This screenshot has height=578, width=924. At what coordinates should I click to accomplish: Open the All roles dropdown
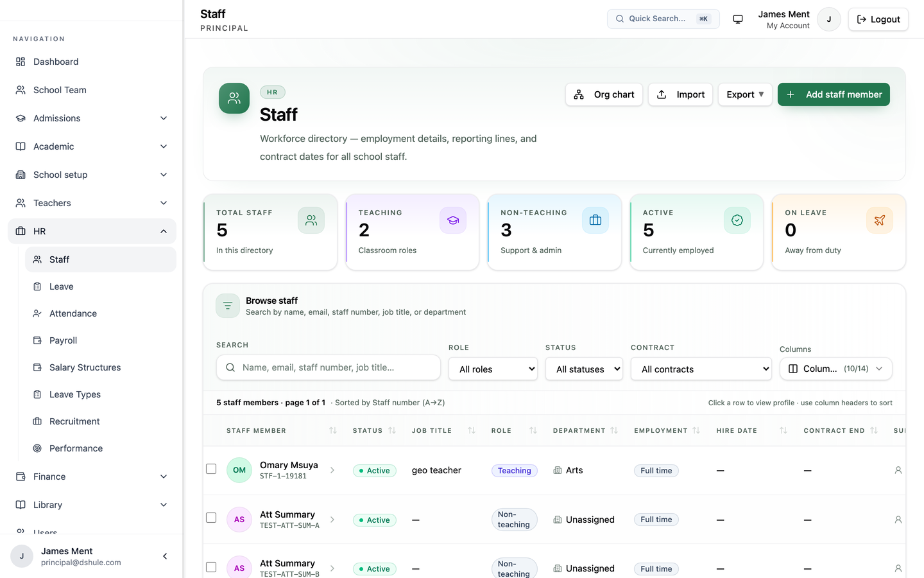click(493, 369)
